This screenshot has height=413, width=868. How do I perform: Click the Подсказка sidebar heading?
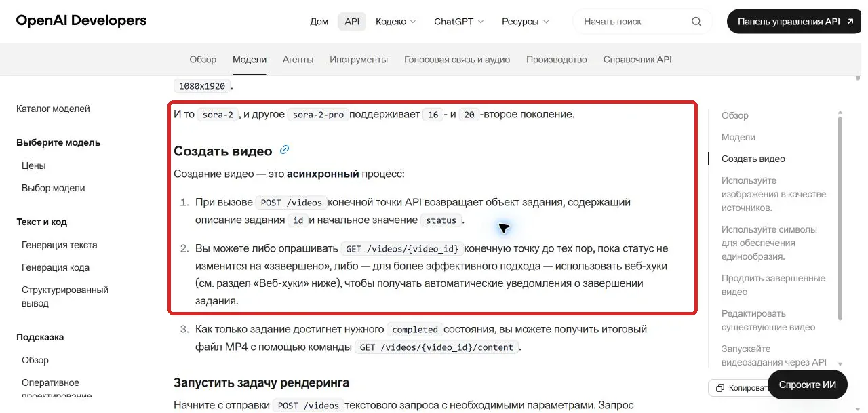(40, 337)
